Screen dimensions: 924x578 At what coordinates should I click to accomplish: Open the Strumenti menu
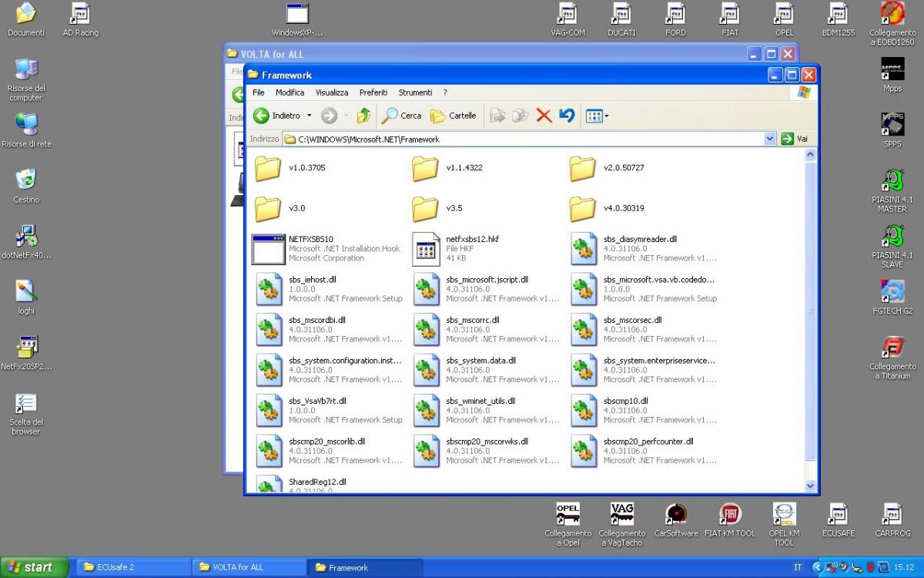click(x=415, y=92)
